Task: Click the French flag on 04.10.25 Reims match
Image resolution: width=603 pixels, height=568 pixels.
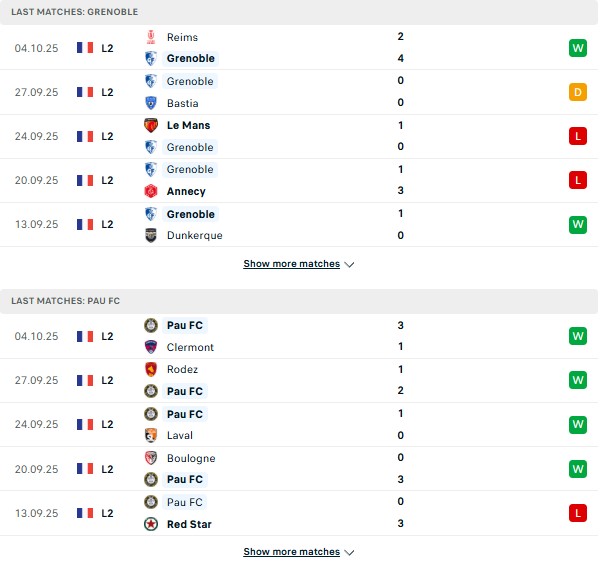Action: [x=84, y=47]
